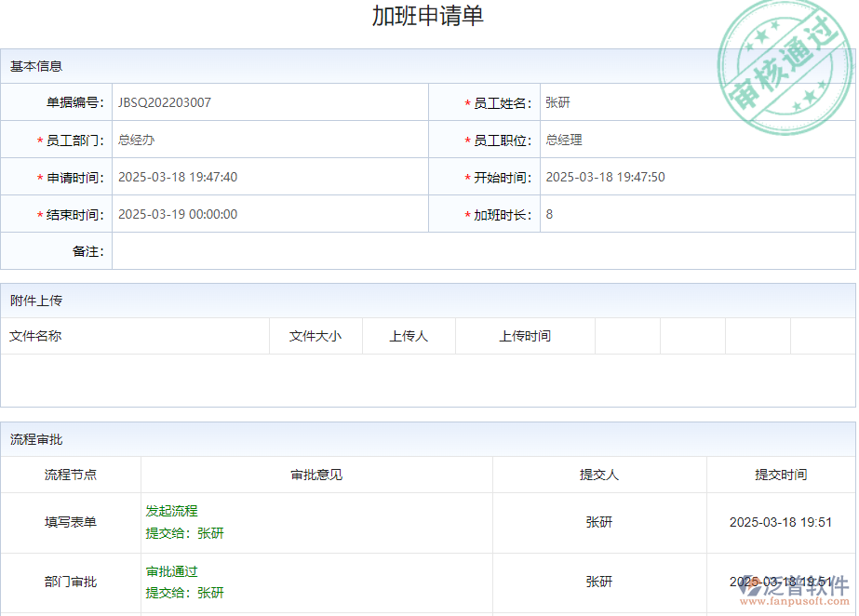Open the 员工职位 field showing 总经理
Image resolution: width=859 pixels, height=616 pixels.
(696, 140)
